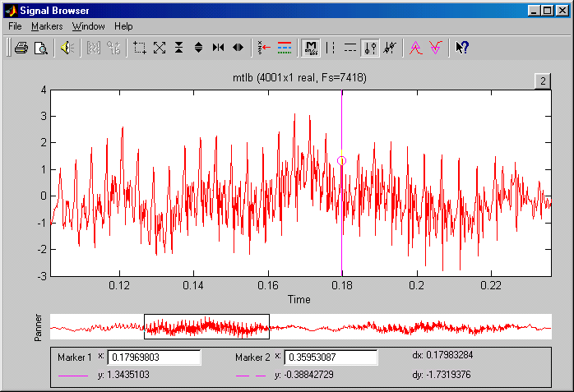Activate the Mouse Zoom tool
574x392 pixels.
140,48
